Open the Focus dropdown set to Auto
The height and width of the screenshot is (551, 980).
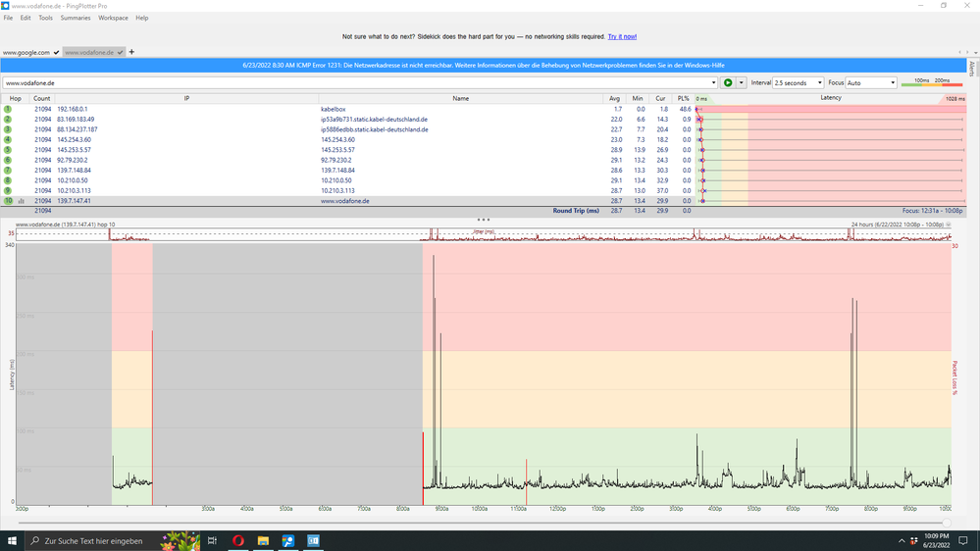tap(871, 82)
